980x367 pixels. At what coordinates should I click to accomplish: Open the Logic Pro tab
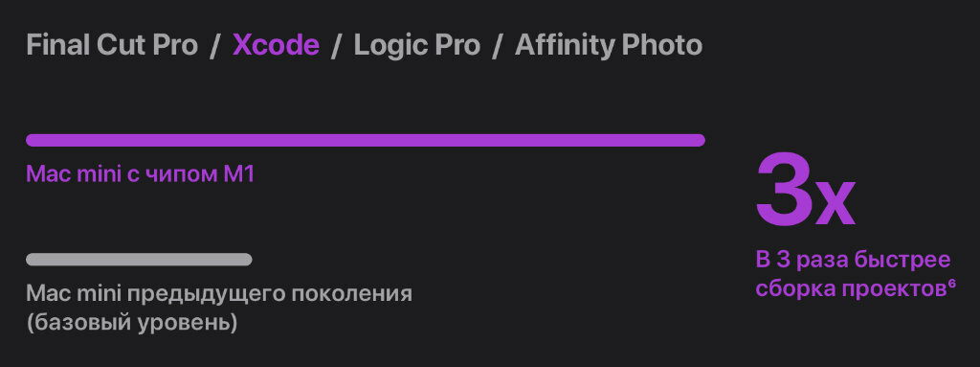click(x=417, y=46)
